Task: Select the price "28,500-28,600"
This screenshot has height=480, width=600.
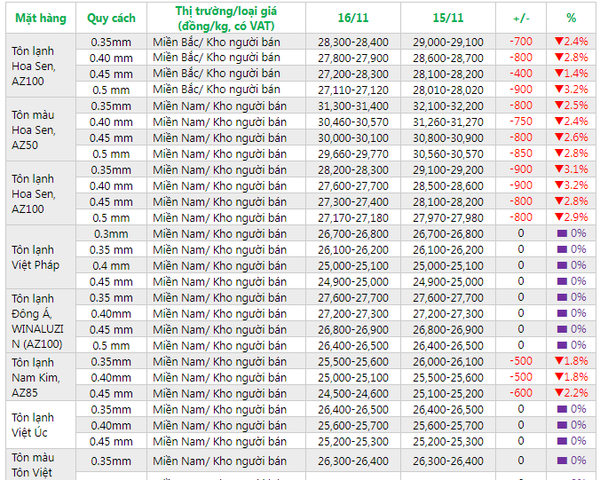Action: click(x=448, y=186)
